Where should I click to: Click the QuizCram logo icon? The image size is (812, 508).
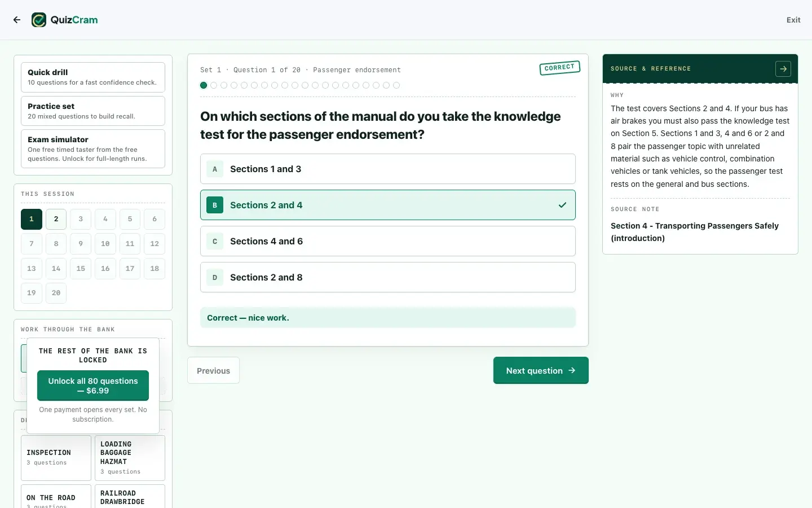tap(39, 20)
